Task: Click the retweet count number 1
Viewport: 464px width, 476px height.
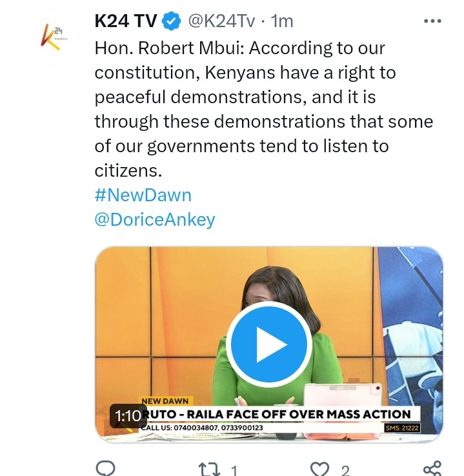Action: (x=234, y=471)
